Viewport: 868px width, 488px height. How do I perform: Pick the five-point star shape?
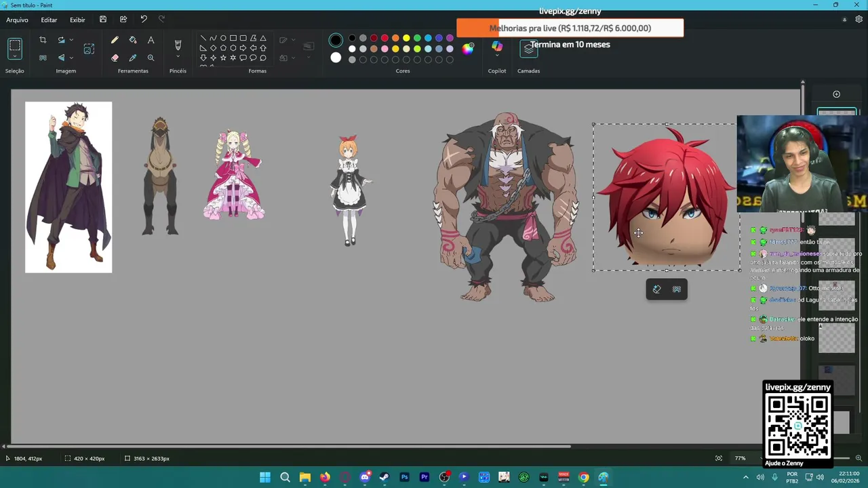coord(223,58)
